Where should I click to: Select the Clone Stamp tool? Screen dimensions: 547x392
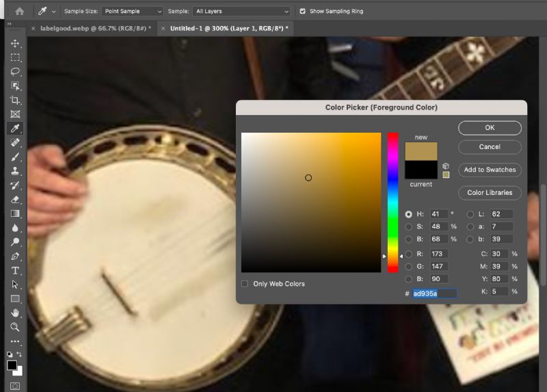15,171
